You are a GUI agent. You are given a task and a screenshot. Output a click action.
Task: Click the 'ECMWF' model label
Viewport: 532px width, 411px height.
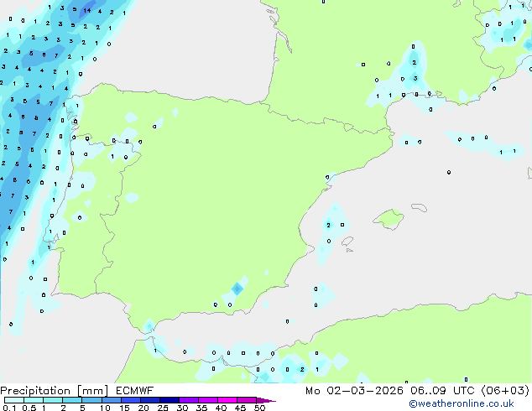[x=135, y=391]
